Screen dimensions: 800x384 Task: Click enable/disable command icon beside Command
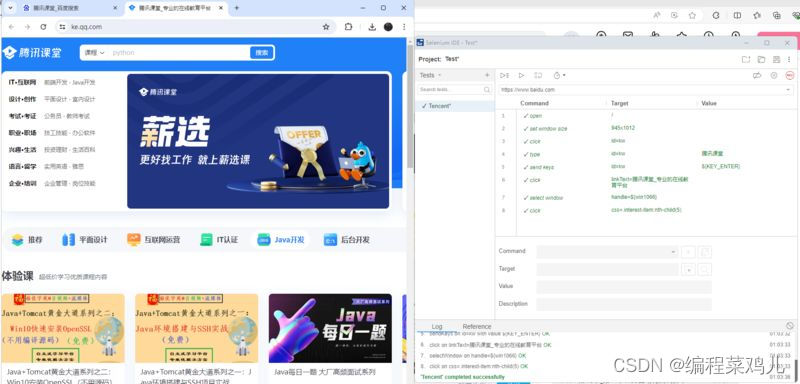(x=689, y=252)
